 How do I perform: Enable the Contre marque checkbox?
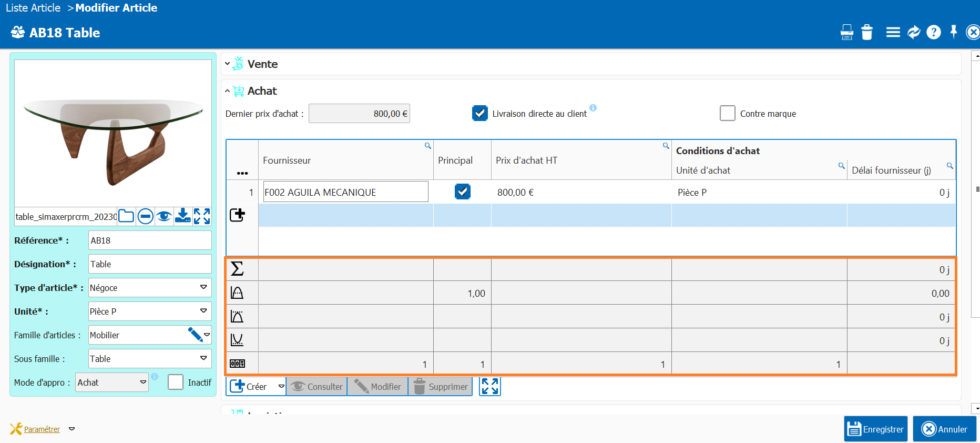(x=727, y=113)
